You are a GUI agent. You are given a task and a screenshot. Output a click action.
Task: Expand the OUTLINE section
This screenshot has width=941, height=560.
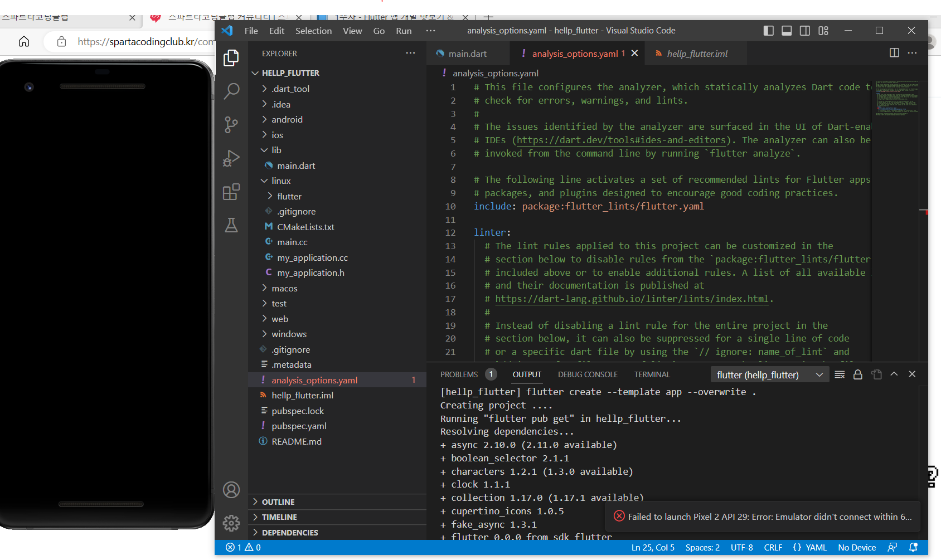tap(337, 502)
